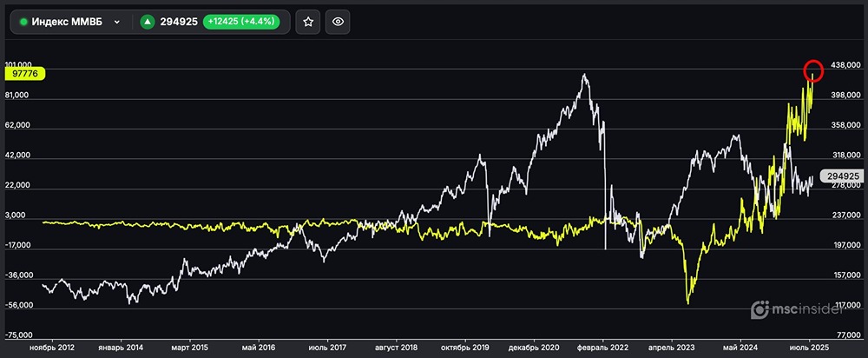This screenshot has height=358, width=868.
Task: Select the июль 2025 date label
Action: point(809,345)
